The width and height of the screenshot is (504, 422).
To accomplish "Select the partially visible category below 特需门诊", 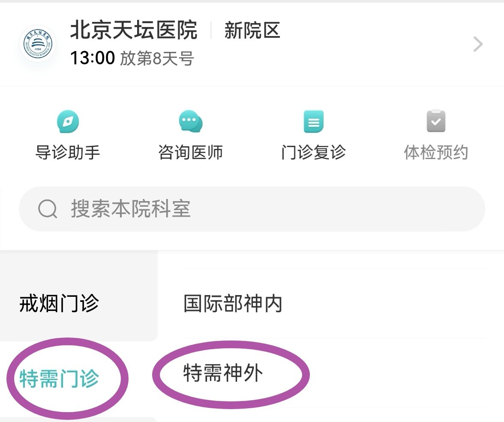I will [77, 419].
